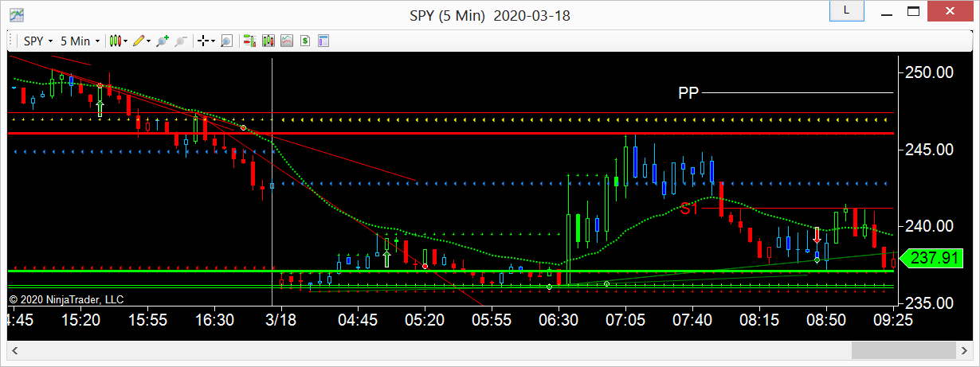Open the SPY instrument selector dropdown

click(x=37, y=41)
